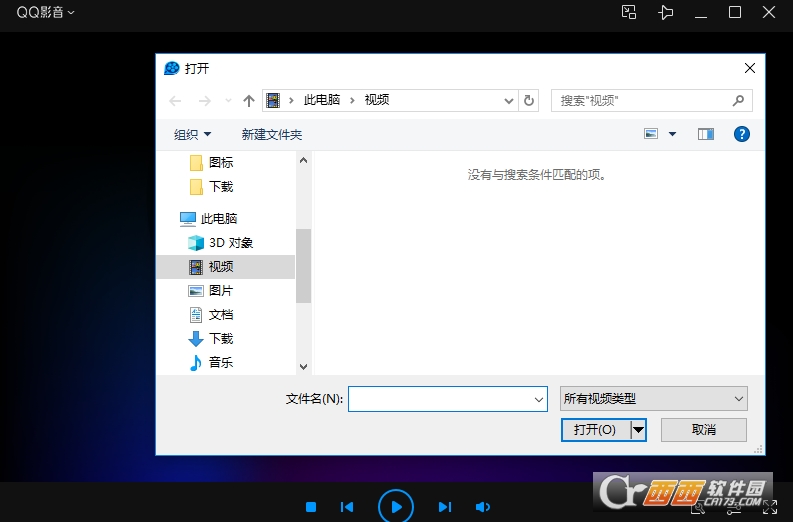Click the search magnifier icon
The height and width of the screenshot is (522, 793).
point(738,101)
